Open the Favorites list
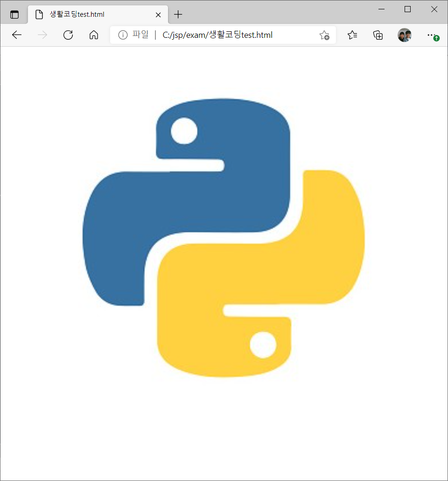Image resolution: width=448 pixels, height=481 pixels. (x=352, y=35)
